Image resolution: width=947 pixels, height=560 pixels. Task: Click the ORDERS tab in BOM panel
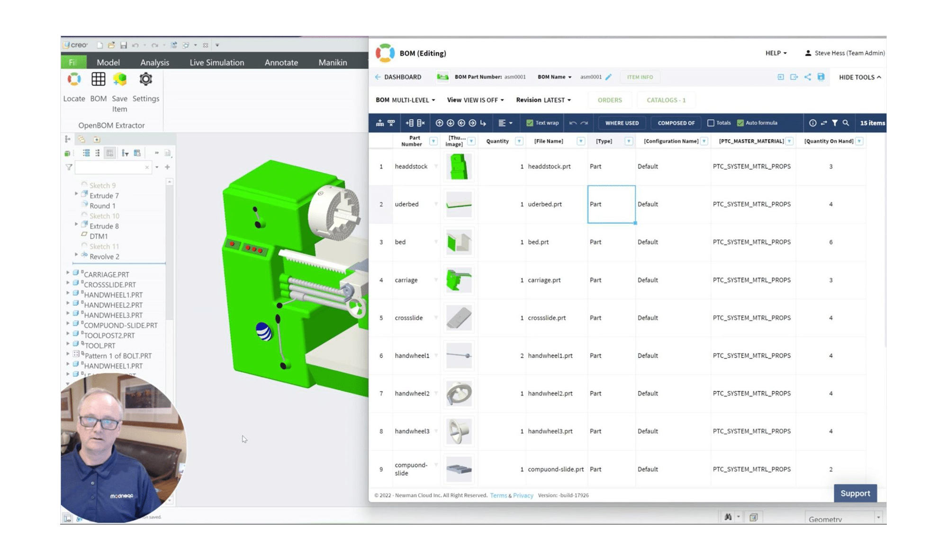[609, 99]
